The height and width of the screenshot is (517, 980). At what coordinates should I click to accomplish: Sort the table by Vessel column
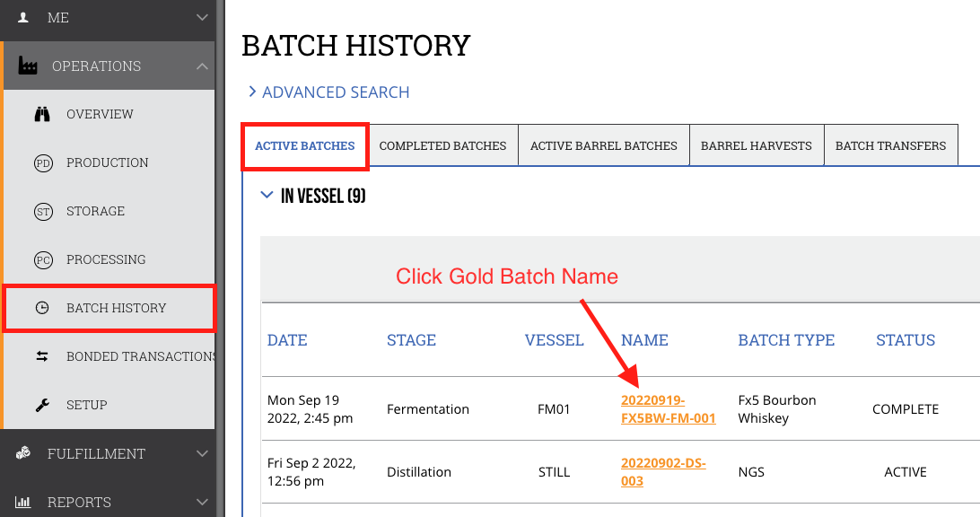[554, 340]
